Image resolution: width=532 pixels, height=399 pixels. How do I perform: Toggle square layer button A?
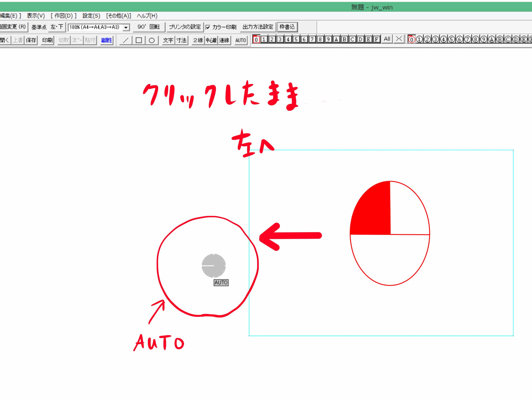336,40
